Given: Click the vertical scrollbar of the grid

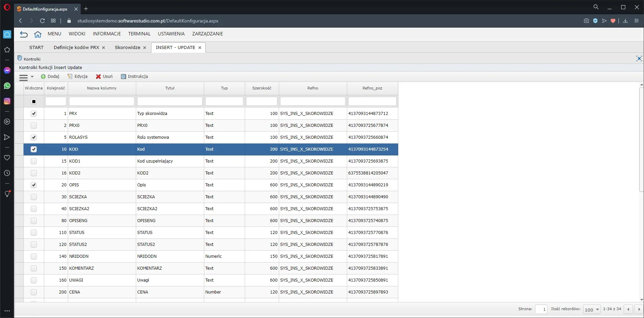Looking at the screenshot, I should [x=642, y=139].
